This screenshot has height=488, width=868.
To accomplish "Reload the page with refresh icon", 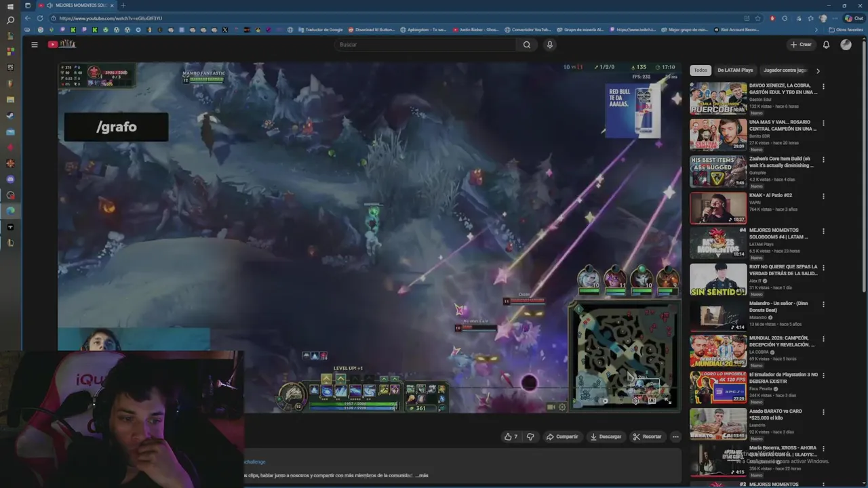I will pyautogui.click(x=40, y=18).
